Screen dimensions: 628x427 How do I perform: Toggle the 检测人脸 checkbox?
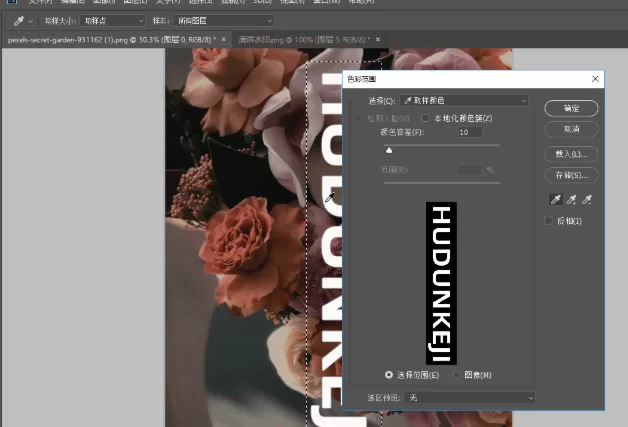(x=358, y=118)
